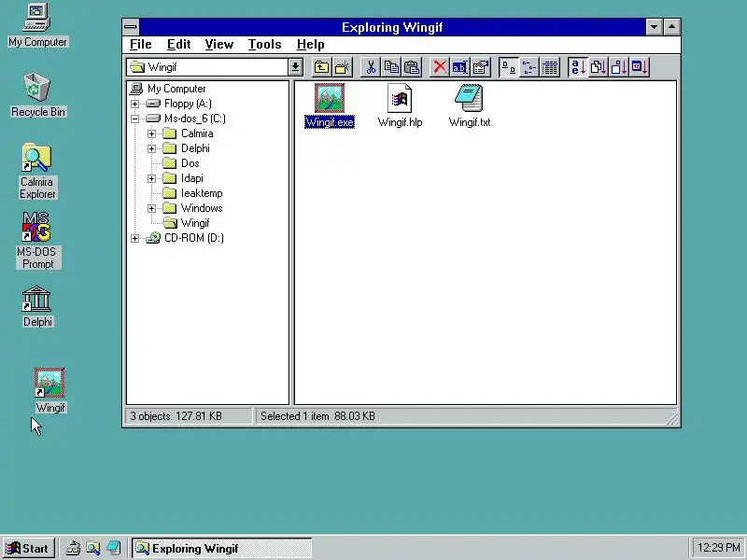747x560 pixels.
Task: Copy the selected file toolbar icon
Action: pyautogui.click(x=391, y=67)
